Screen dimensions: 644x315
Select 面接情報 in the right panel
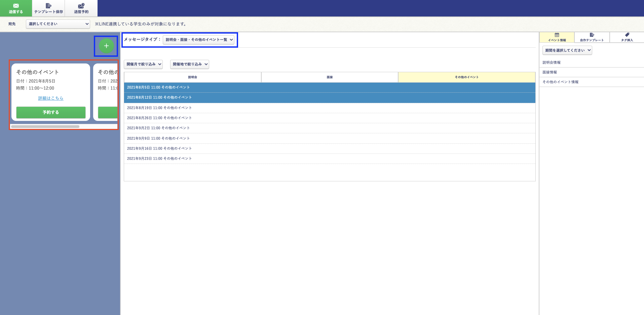click(x=550, y=72)
